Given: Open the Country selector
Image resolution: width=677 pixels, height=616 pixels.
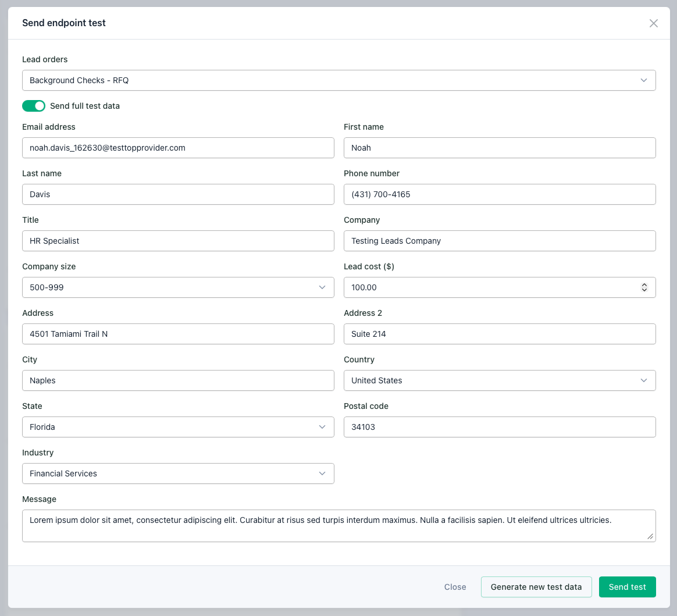Looking at the screenshot, I should (500, 380).
